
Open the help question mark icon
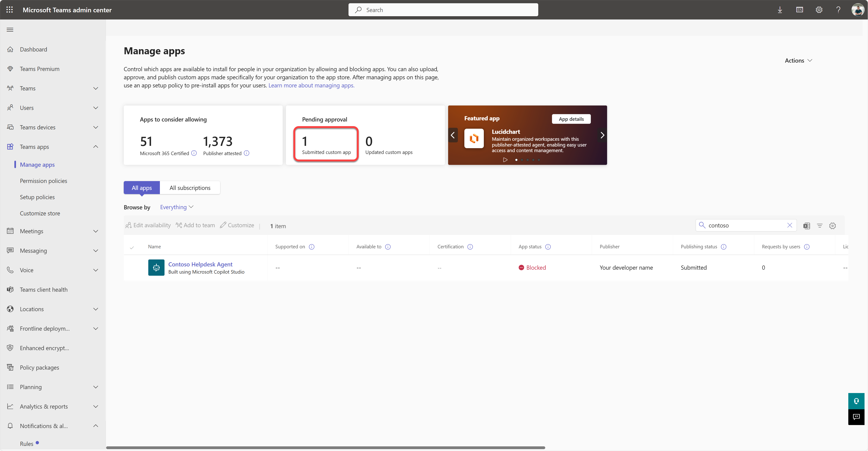(x=838, y=10)
